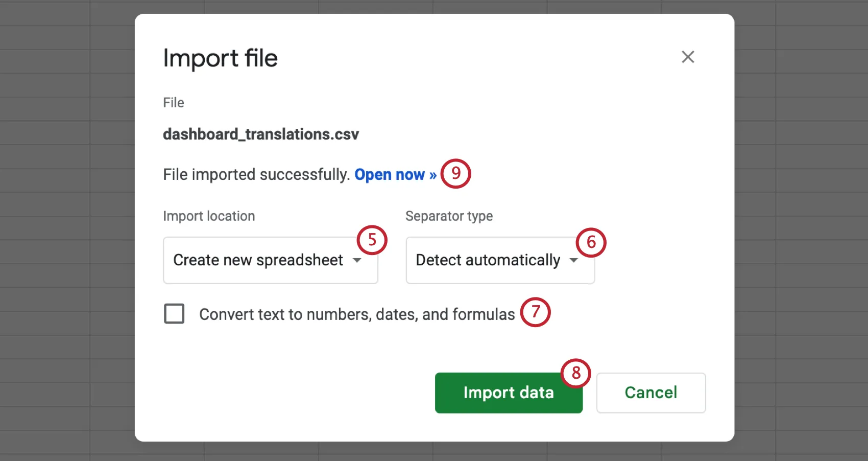
Task: Click the chevron beside Detect automatically
Action: point(573,260)
